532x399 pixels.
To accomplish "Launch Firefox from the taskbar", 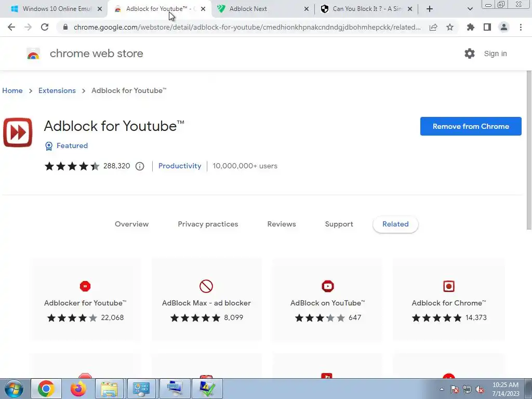I will pyautogui.click(x=78, y=389).
